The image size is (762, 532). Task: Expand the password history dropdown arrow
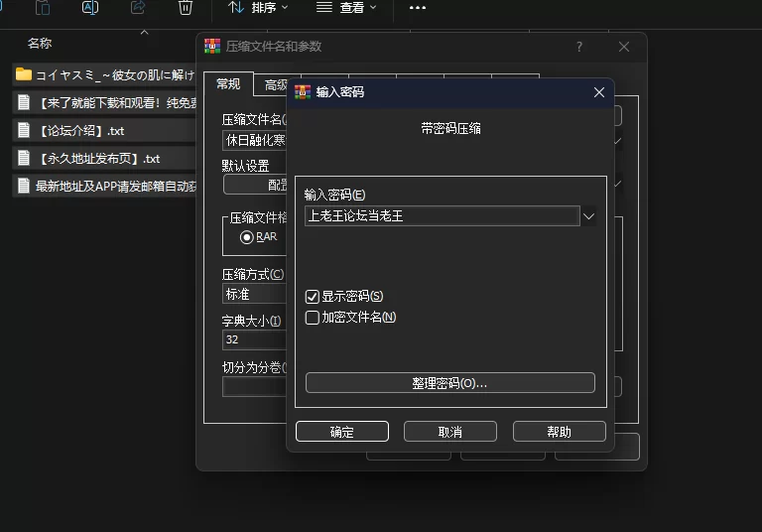[588, 216]
